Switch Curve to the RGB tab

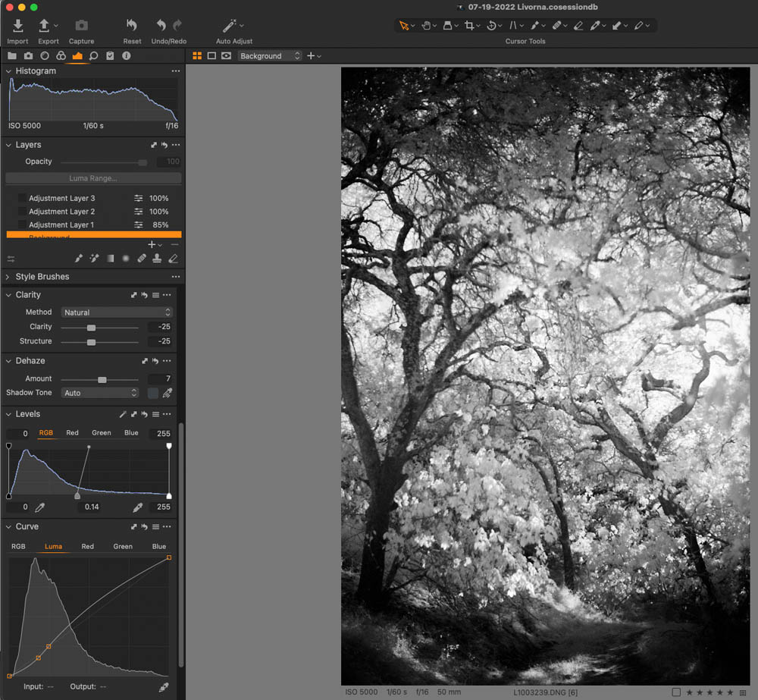pos(18,546)
